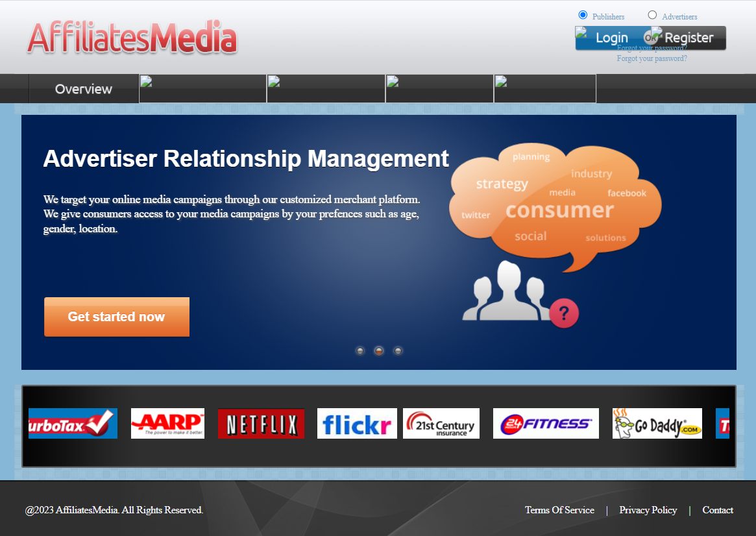Select the Advertisers radio button
Image resolution: width=756 pixels, height=536 pixels.
(x=652, y=14)
